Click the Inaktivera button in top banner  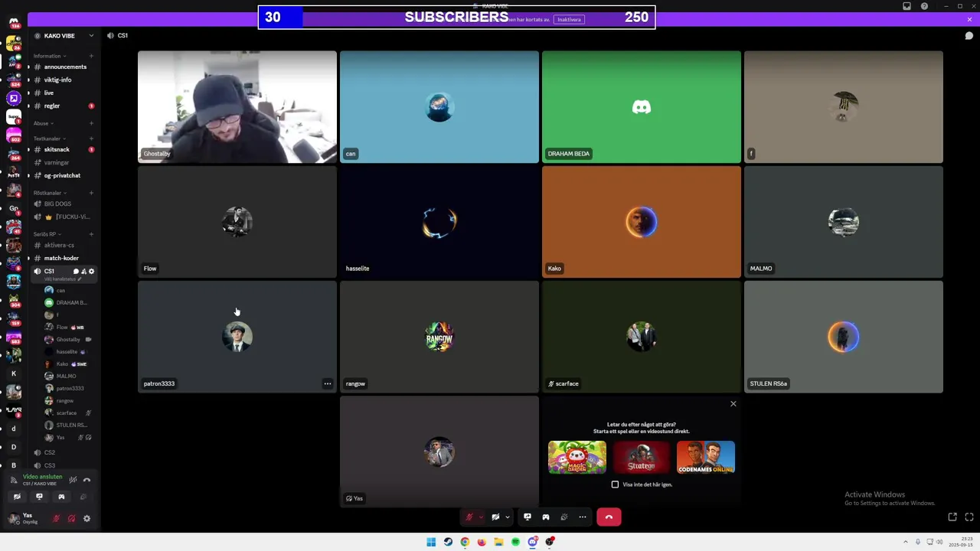570,19
